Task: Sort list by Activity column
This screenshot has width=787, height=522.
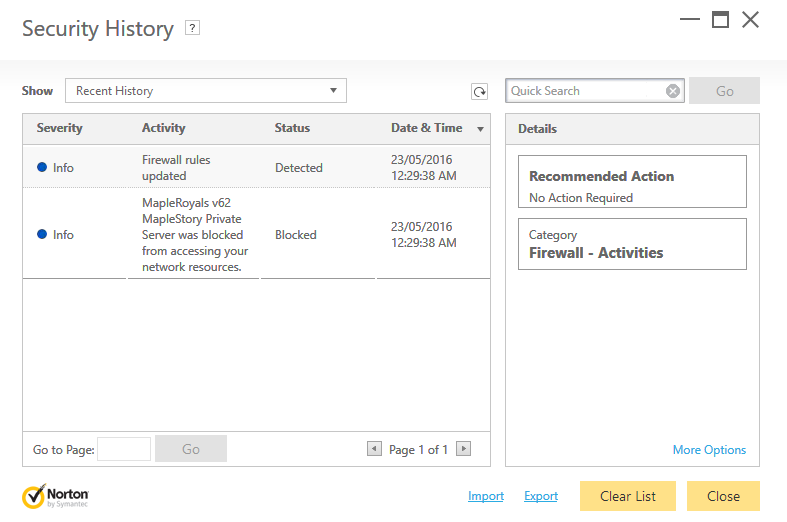Action: point(164,128)
